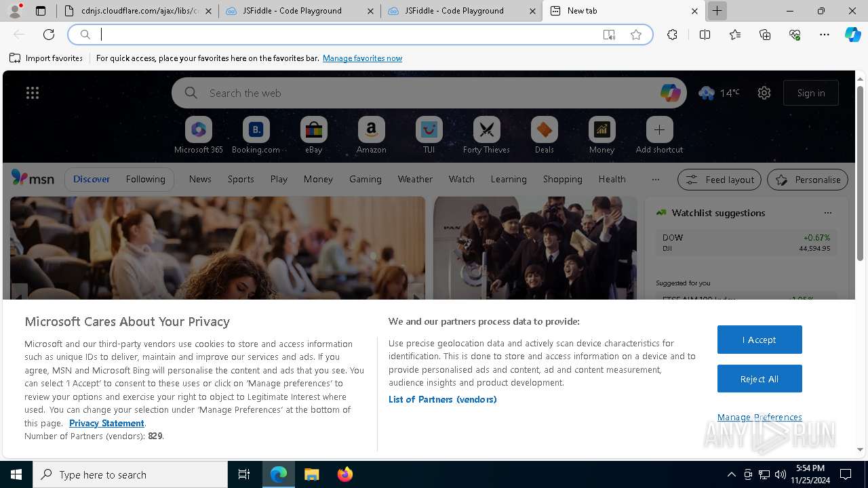Open the Read aloud icon in address bar
This screenshot has width=868, height=488.
(x=609, y=35)
